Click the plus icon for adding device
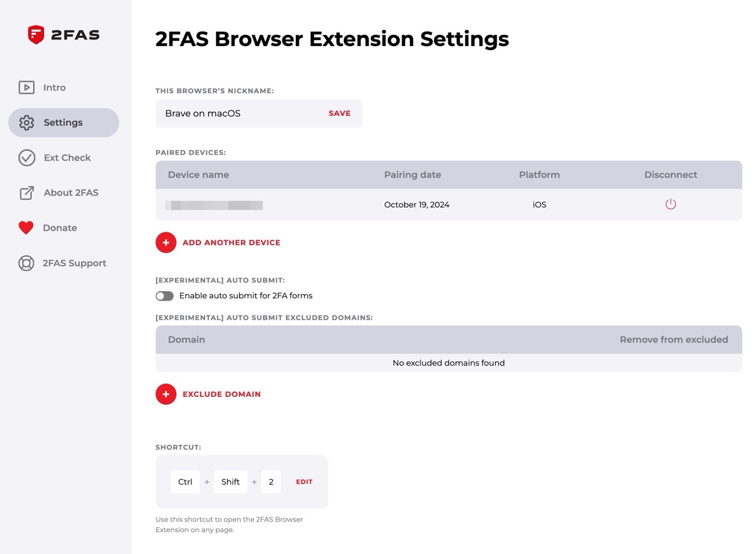This screenshot has height=554, width=756. click(x=166, y=242)
